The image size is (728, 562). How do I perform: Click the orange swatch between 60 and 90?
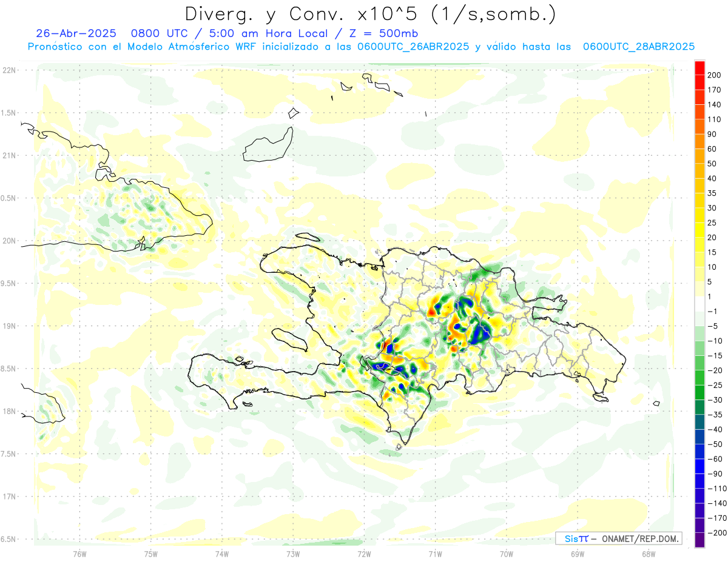coord(699,141)
